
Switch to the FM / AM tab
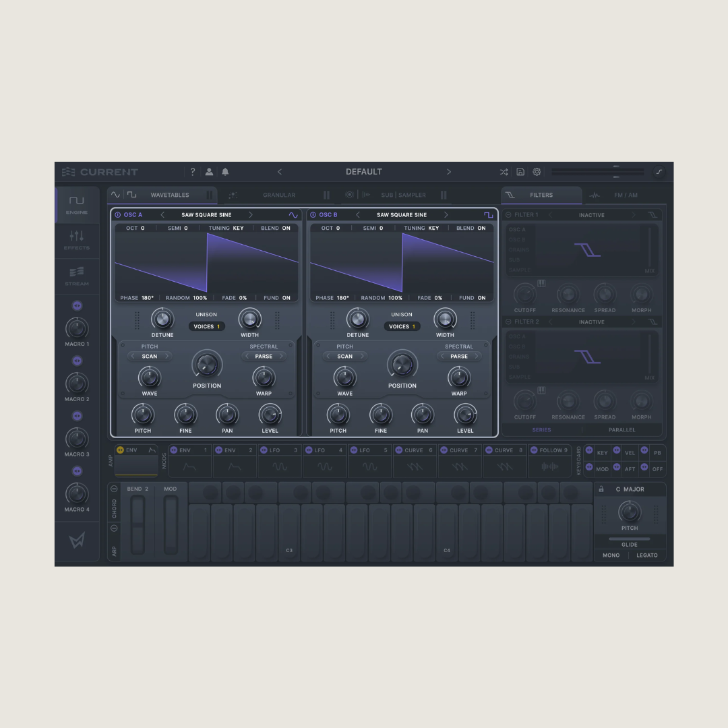[x=626, y=195]
